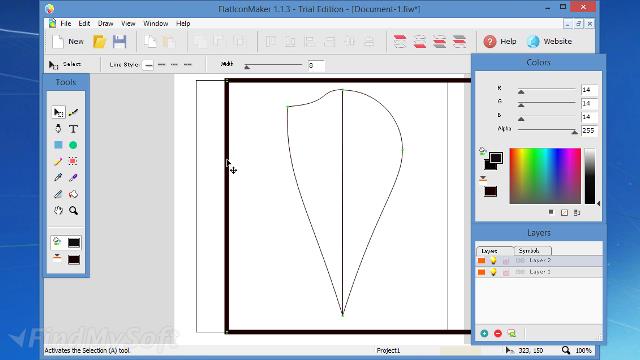The image size is (640, 360).
Task: Select the Zoom magnifier tool
Action: pyautogui.click(x=73, y=211)
